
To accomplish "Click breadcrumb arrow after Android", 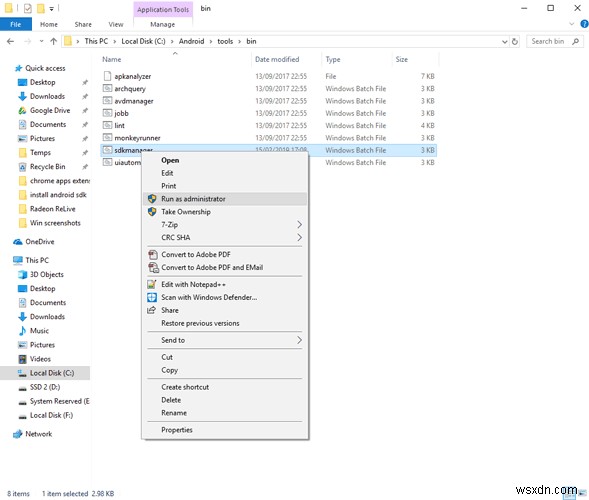I will click(210, 41).
